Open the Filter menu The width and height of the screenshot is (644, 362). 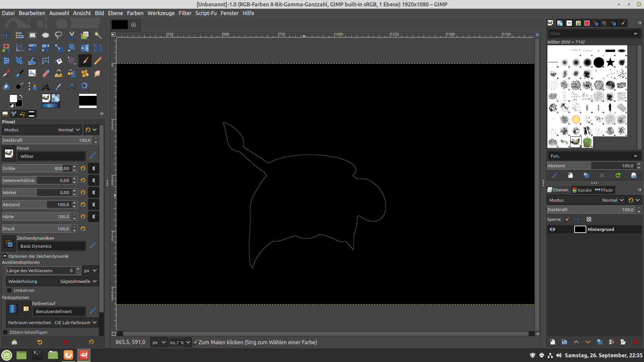185,13
